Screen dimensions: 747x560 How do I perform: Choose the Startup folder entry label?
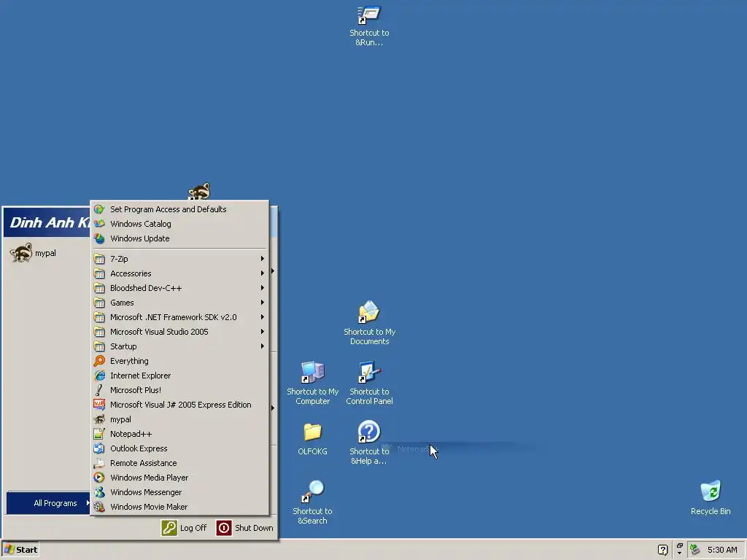(x=123, y=346)
